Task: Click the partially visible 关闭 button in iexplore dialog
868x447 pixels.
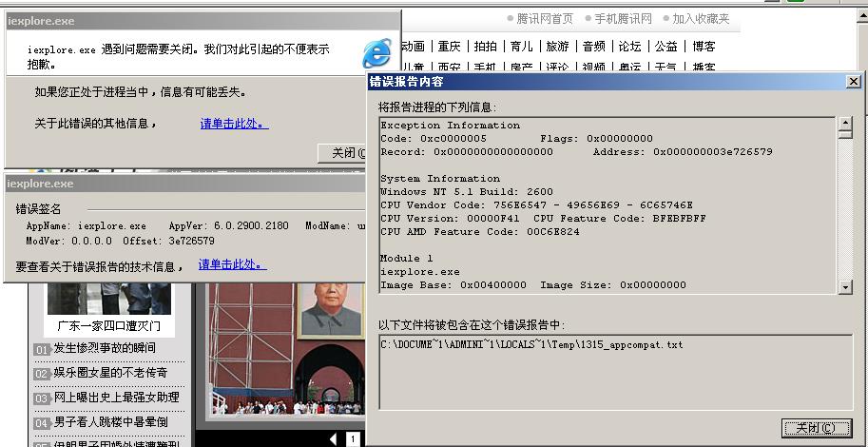Action: 342,153
